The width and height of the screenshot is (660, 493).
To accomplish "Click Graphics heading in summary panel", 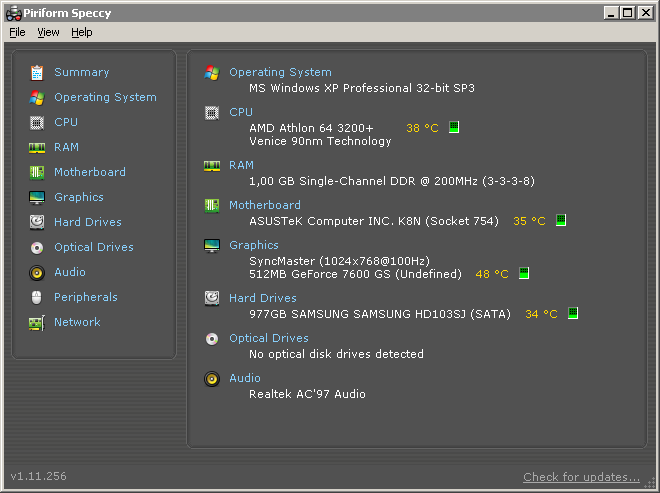I will (x=254, y=245).
